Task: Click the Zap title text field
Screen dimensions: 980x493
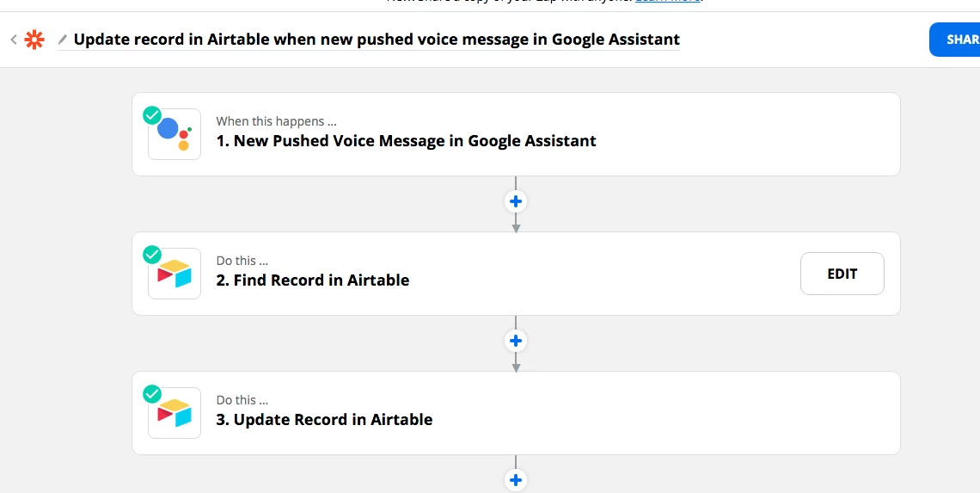Action: (377, 40)
